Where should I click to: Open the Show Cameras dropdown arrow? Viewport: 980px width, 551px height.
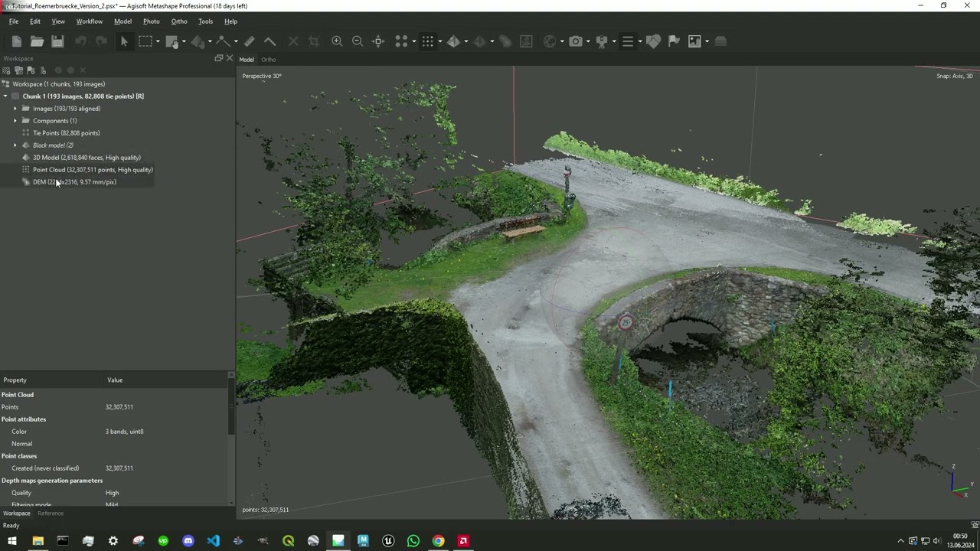588,41
